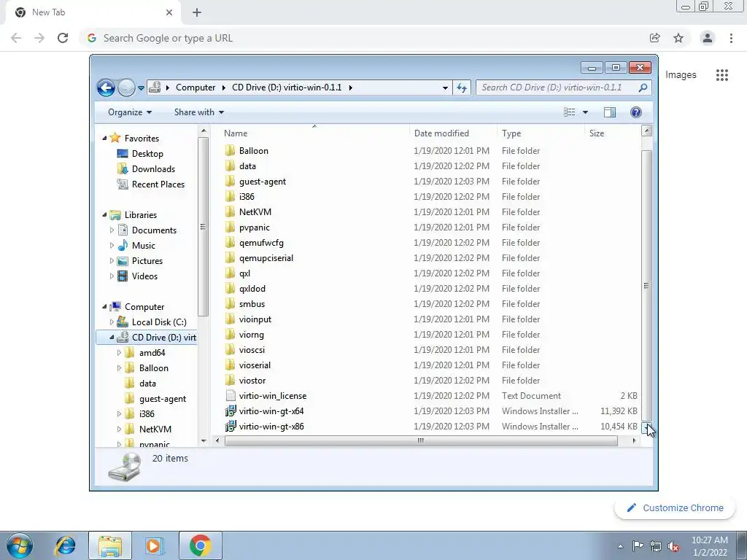Collapse the Favorites group
This screenshot has height=560, width=747.
(104, 138)
